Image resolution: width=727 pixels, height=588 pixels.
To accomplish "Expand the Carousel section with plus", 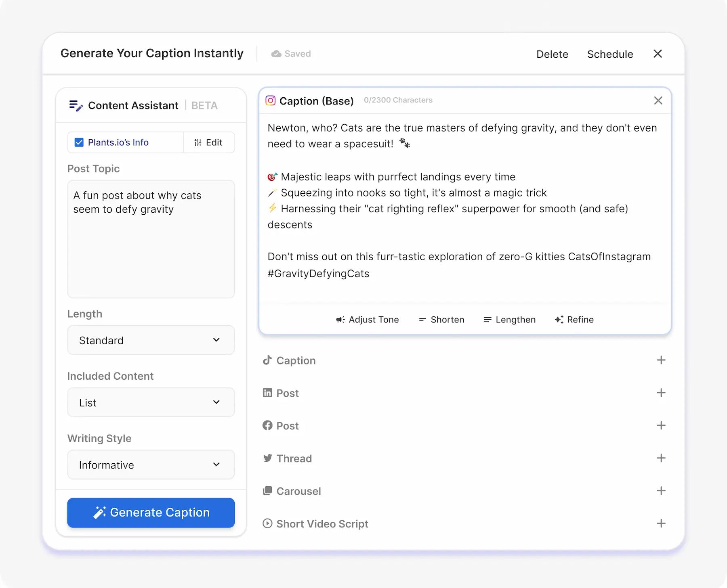I will pyautogui.click(x=661, y=491).
